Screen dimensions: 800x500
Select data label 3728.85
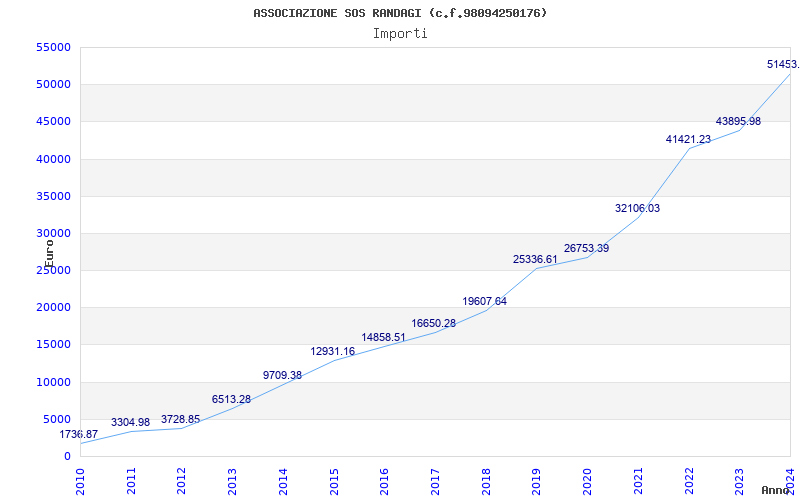tap(181, 419)
